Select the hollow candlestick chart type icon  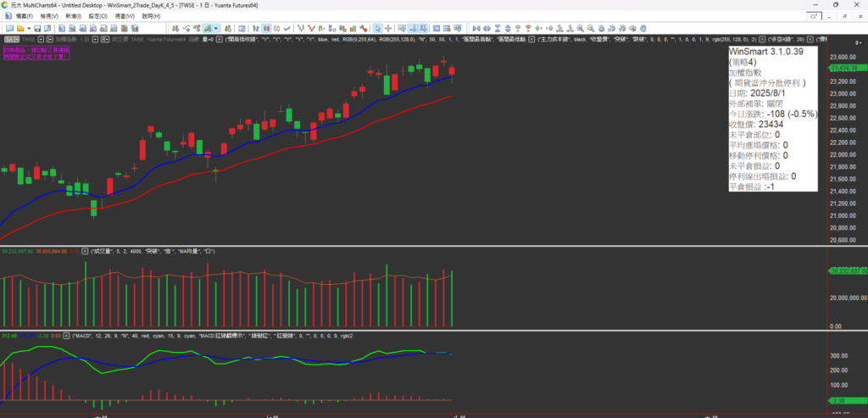[276, 28]
